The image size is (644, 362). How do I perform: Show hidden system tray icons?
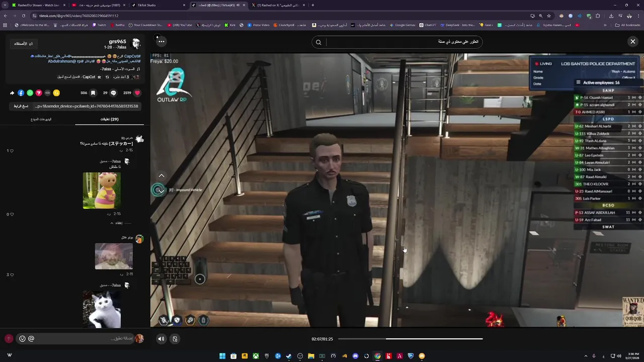(x=586, y=356)
